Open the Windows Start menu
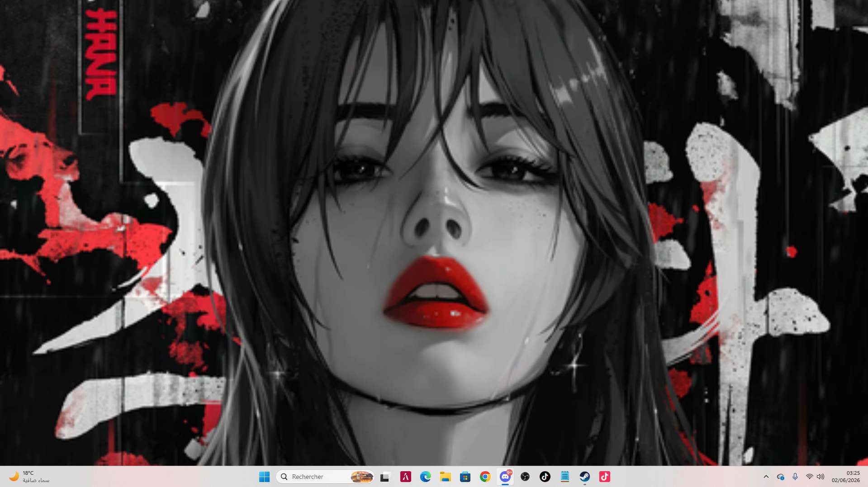This screenshot has width=868, height=487. point(264,477)
